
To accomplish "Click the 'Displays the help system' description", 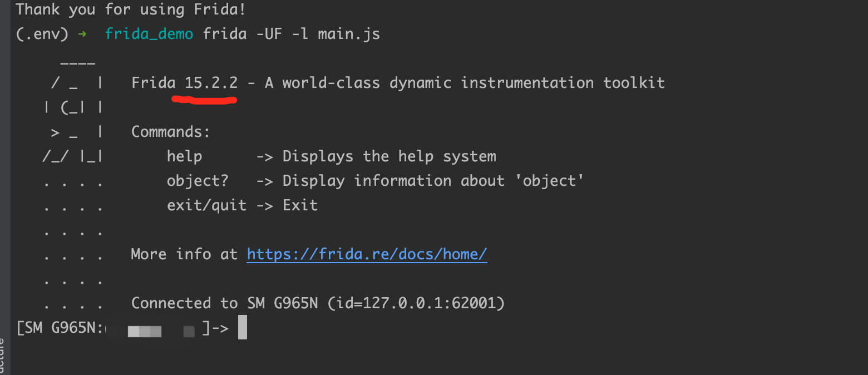I will pyautogui.click(x=389, y=156).
